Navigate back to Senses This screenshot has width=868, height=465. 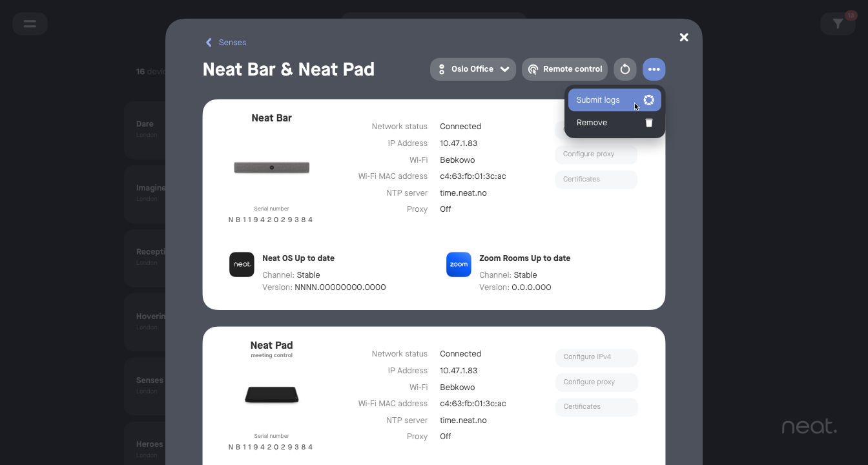pyautogui.click(x=232, y=42)
